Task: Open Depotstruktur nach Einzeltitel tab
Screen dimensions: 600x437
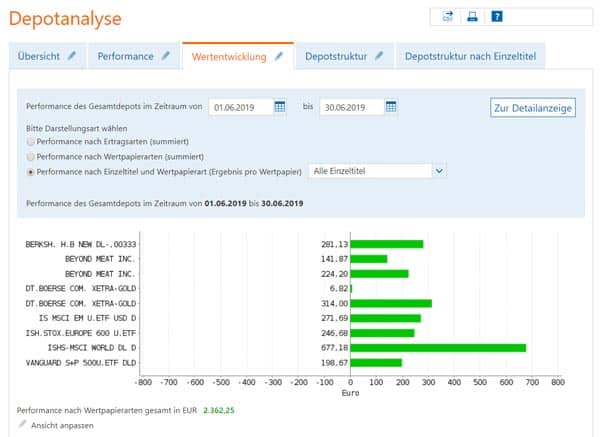Action: coord(470,56)
